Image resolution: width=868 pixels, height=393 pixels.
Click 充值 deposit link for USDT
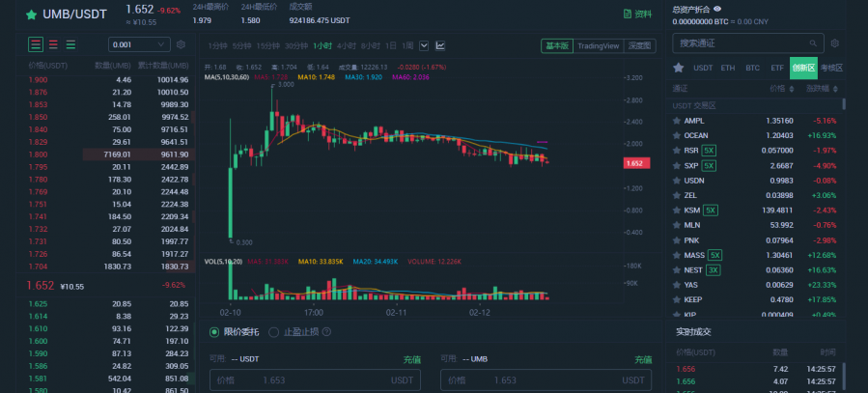pyautogui.click(x=412, y=360)
